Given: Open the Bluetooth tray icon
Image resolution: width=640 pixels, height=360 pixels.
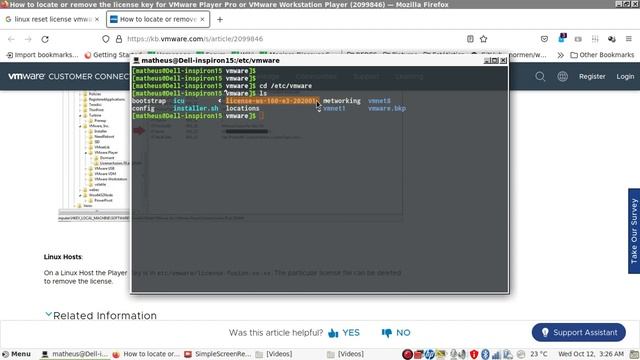Looking at the screenshot, I should tap(485, 354).
